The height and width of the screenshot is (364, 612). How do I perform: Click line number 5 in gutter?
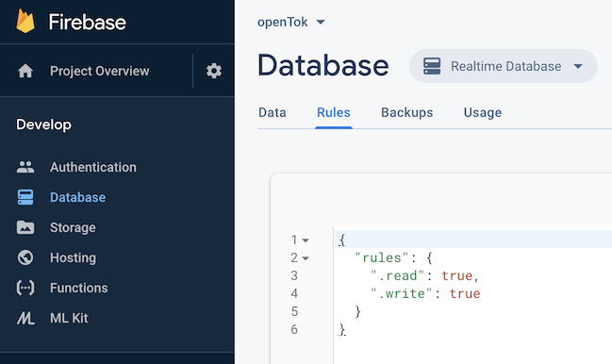294,311
